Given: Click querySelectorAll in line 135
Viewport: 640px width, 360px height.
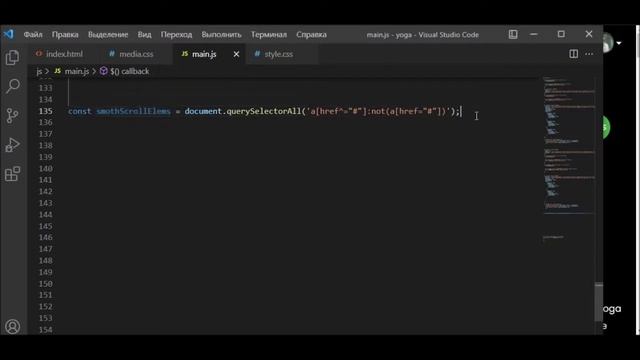Looking at the screenshot, I should tap(264, 111).
